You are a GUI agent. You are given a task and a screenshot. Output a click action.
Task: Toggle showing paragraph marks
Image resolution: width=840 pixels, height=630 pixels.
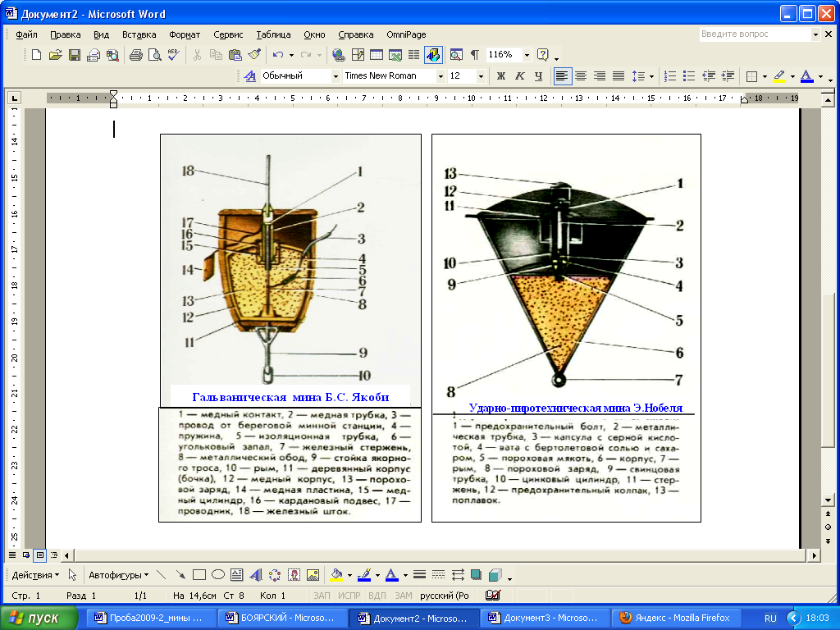[475, 55]
